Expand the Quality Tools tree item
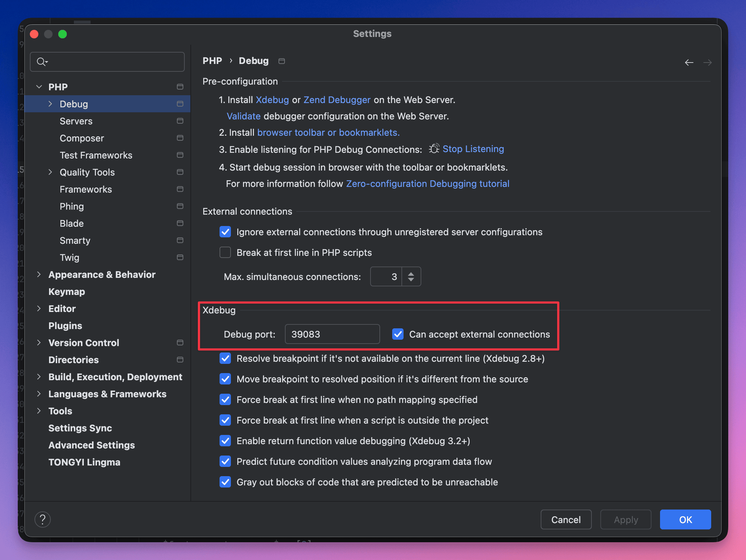The height and width of the screenshot is (560, 746). coord(50,172)
